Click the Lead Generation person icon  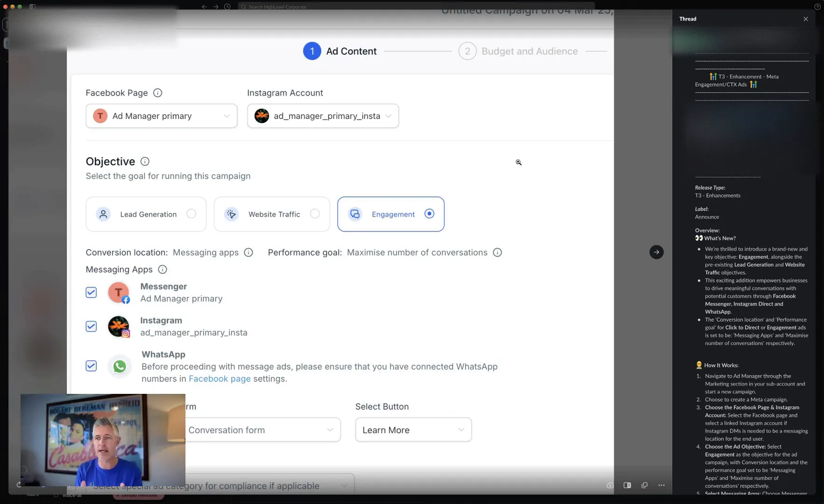coord(103,214)
